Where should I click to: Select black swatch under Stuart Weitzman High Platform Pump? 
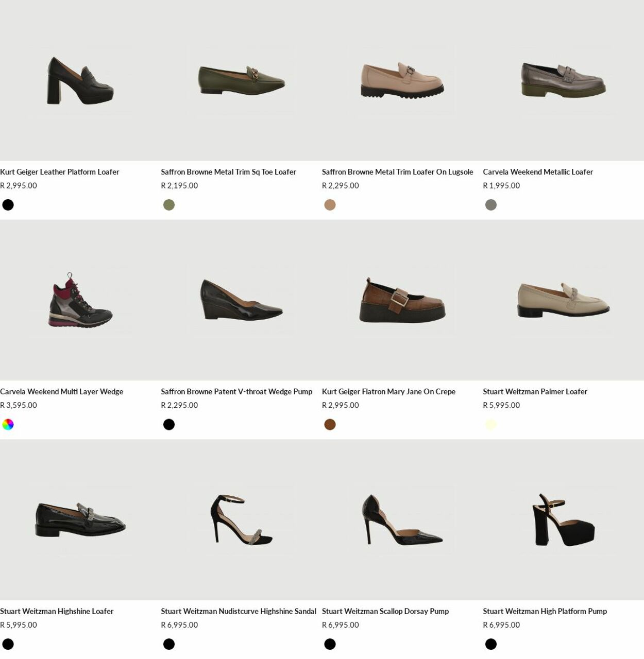(x=491, y=644)
